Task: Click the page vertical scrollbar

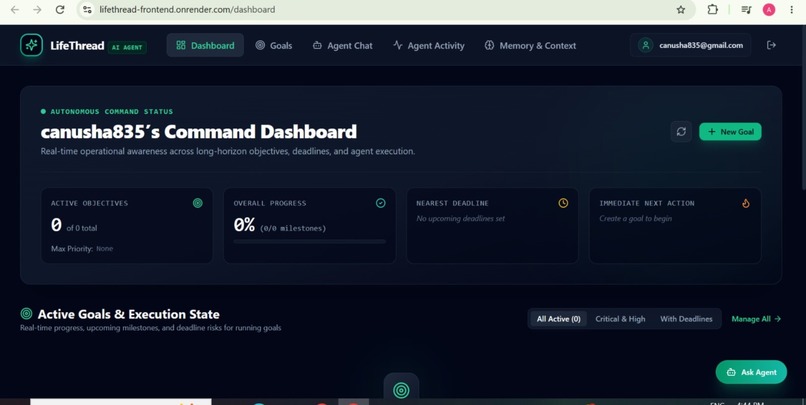Action: tap(803, 108)
